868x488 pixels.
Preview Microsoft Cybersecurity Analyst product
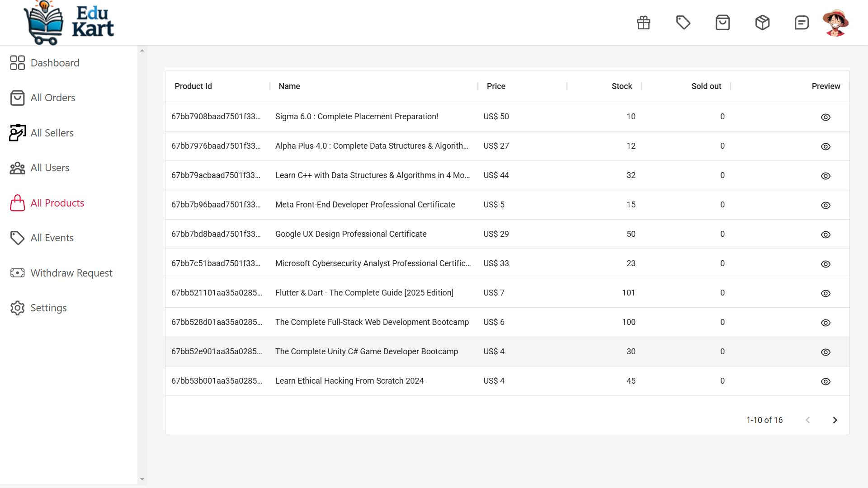(x=826, y=264)
